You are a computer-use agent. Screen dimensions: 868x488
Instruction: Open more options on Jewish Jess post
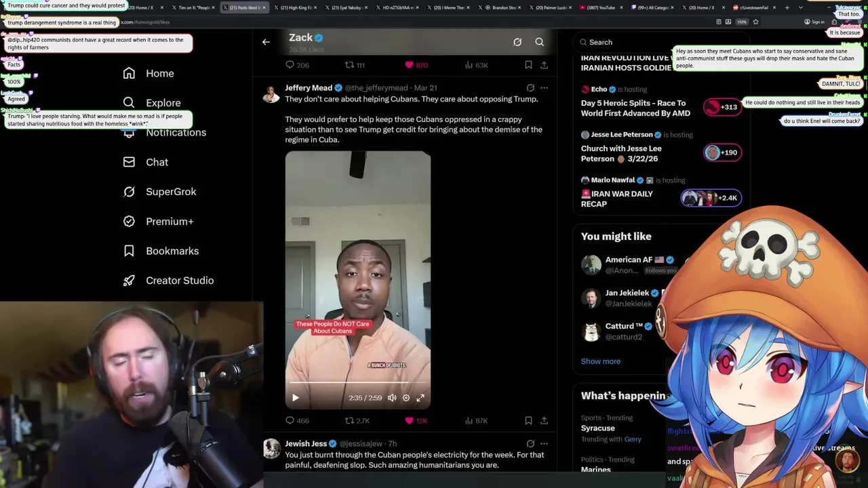point(544,443)
